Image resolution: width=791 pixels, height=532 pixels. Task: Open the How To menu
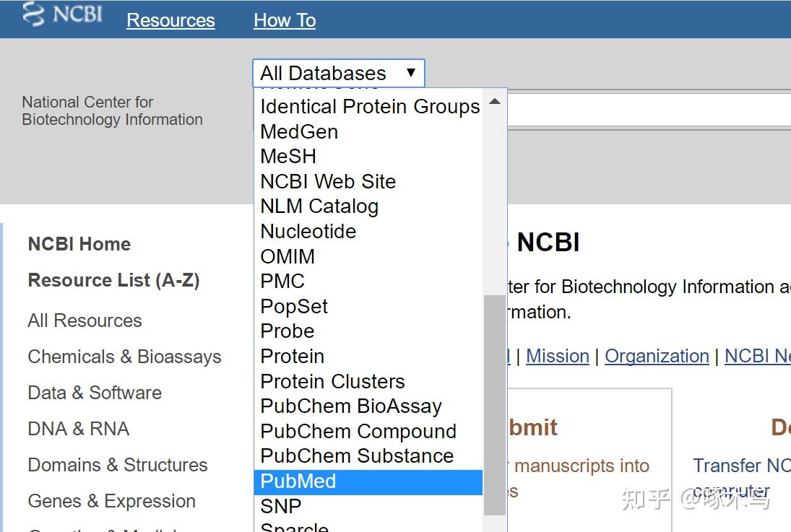(x=284, y=20)
